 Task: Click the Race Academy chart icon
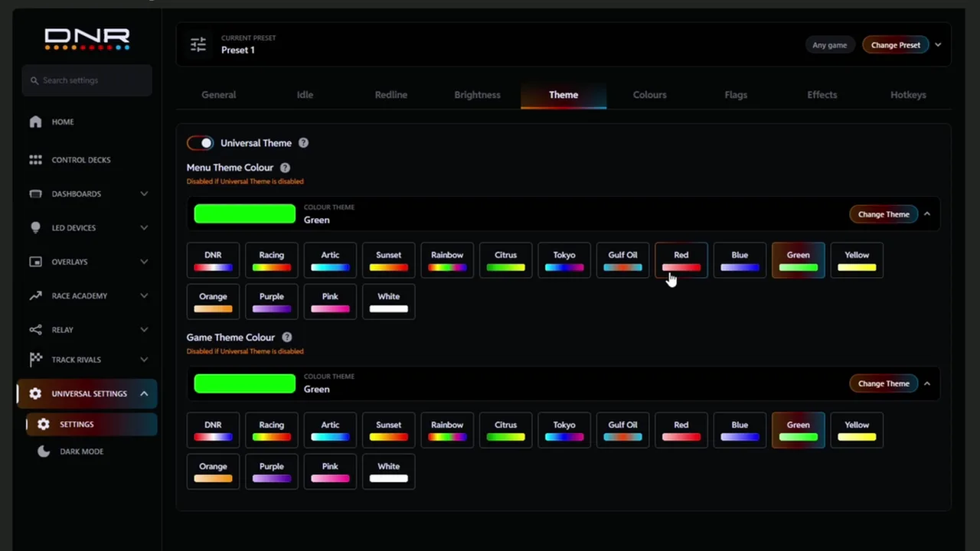(x=35, y=295)
